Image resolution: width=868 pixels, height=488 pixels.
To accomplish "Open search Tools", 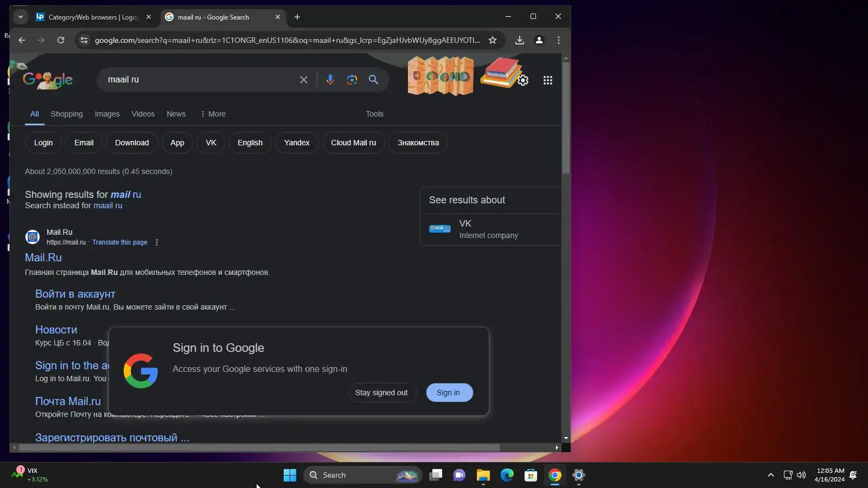I will coord(374,114).
